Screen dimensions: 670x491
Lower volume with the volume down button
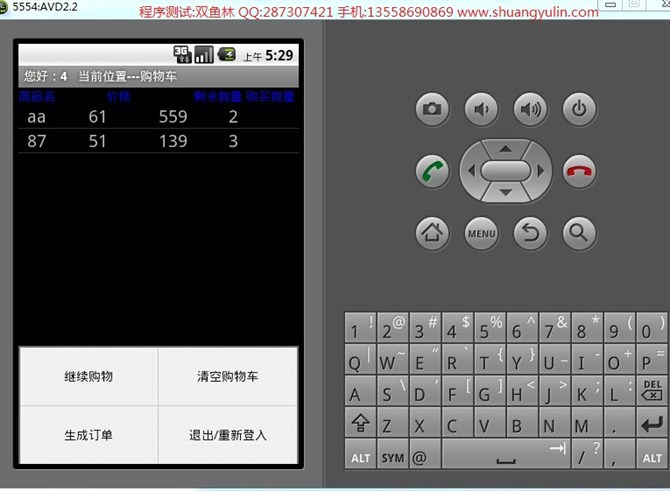click(481, 109)
